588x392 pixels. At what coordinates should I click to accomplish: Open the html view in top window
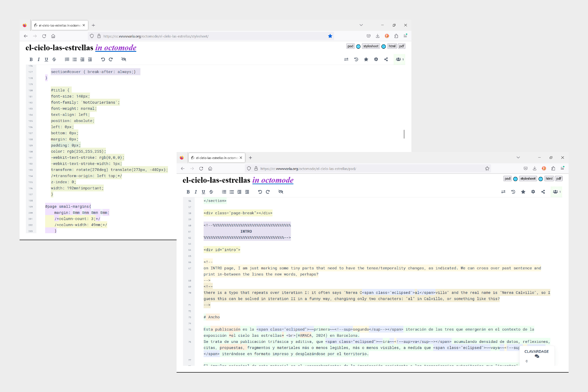[x=392, y=46]
